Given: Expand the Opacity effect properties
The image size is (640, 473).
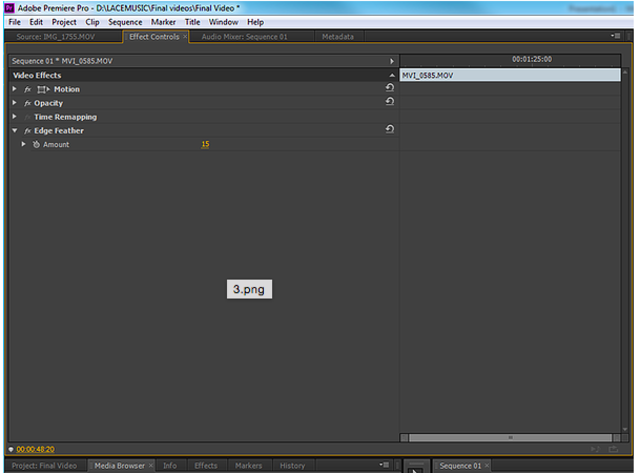Looking at the screenshot, I should [14, 103].
